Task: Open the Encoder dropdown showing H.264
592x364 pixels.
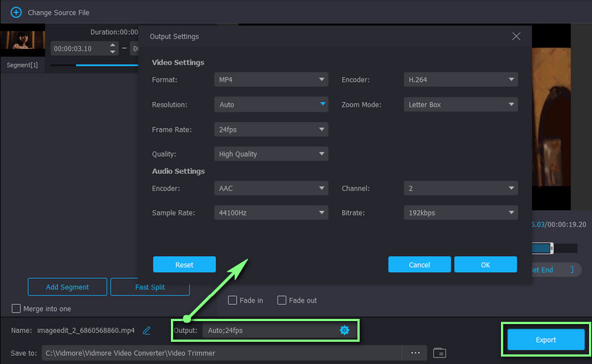Action: [x=460, y=79]
